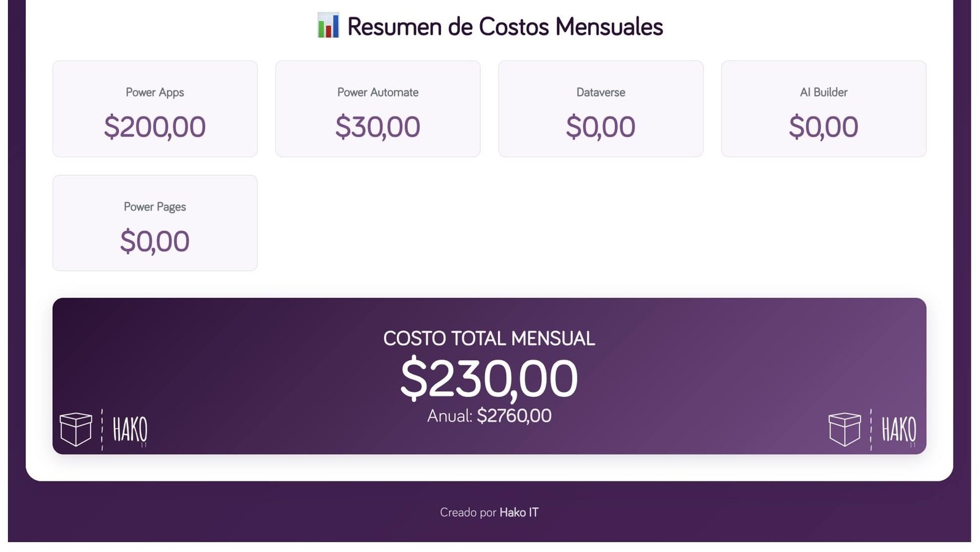Click the annual $2760,00 amount

[514, 416]
